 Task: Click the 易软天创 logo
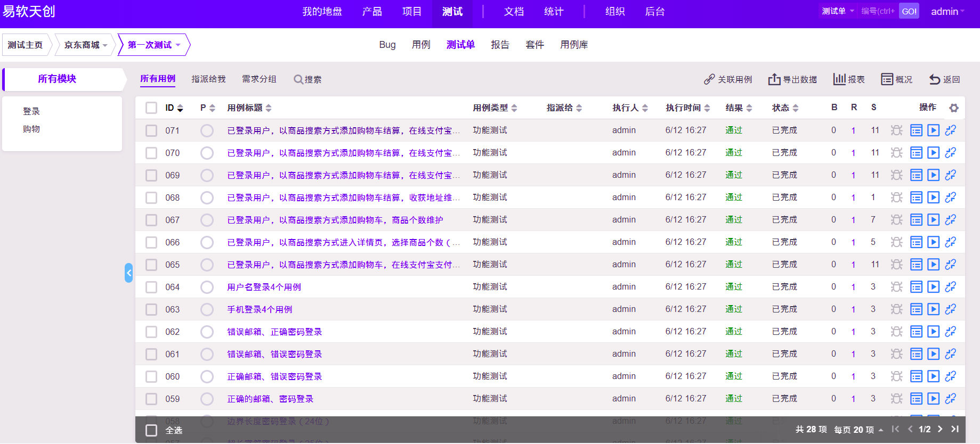pos(29,12)
